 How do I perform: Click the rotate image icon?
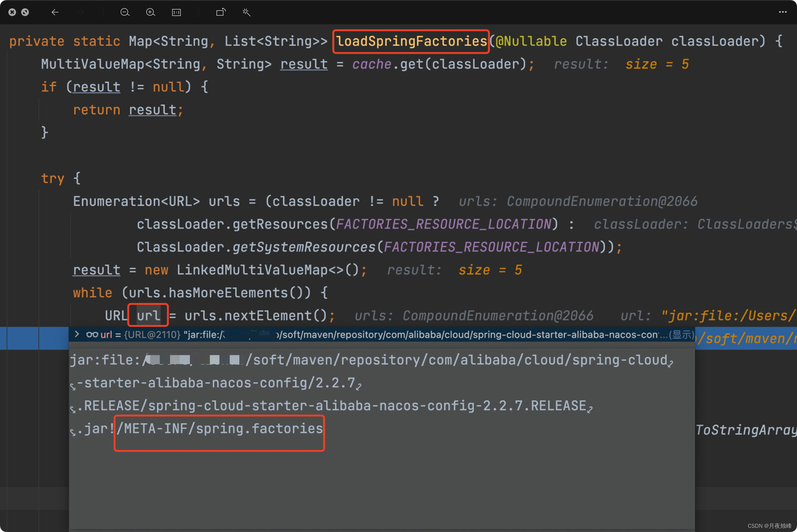[221, 12]
